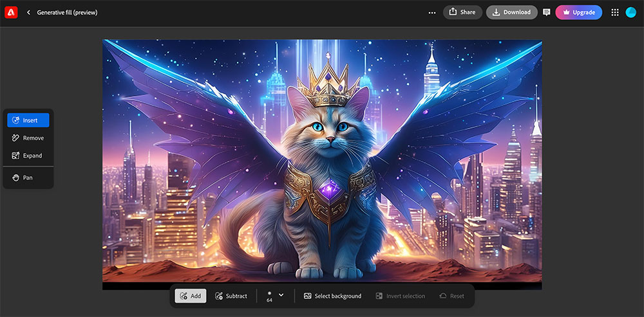Expand the brush size dropdown arrow
The height and width of the screenshot is (317, 644).
click(281, 294)
